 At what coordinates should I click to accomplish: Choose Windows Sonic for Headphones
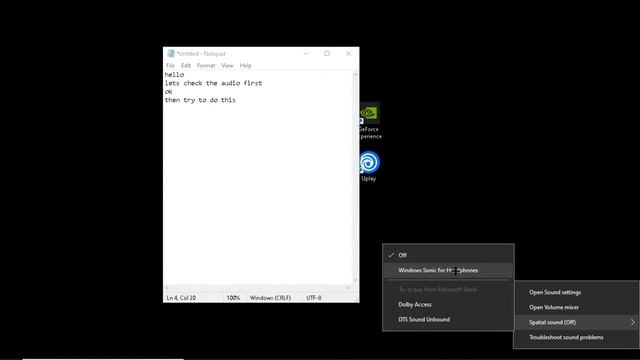tap(448, 270)
